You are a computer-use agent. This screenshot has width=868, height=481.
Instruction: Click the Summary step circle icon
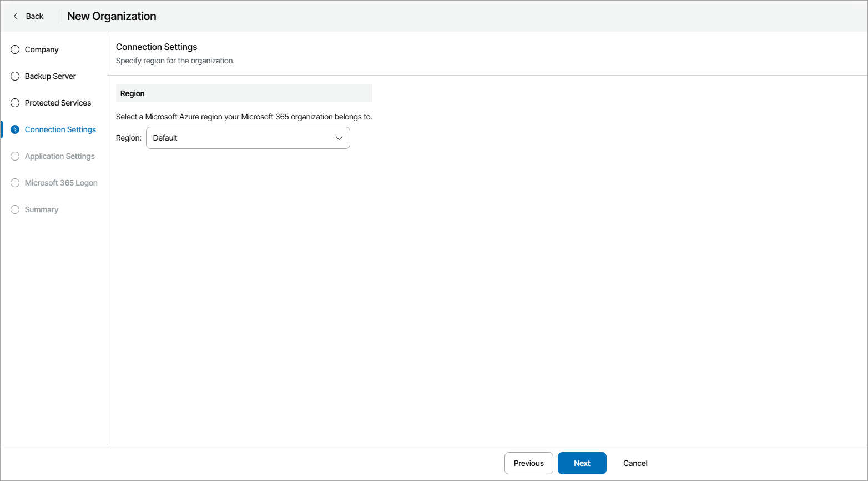[14, 209]
